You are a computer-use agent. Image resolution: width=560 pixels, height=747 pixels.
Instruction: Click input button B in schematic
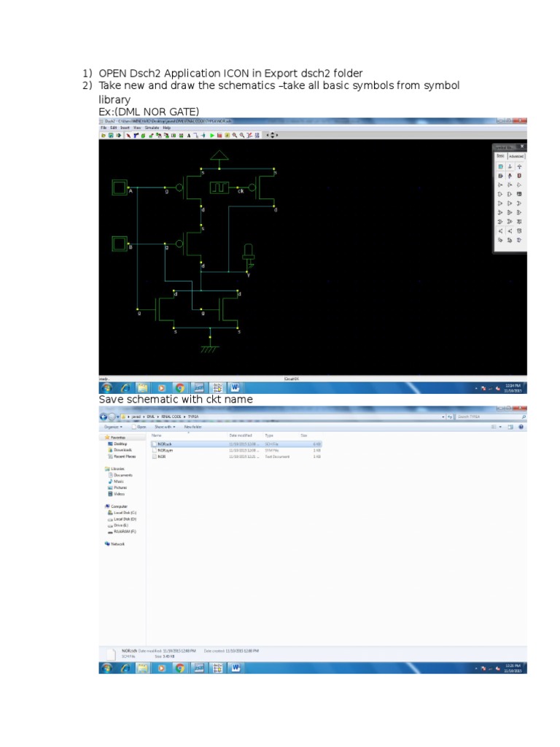pyautogui.click(x=119, y=244)
